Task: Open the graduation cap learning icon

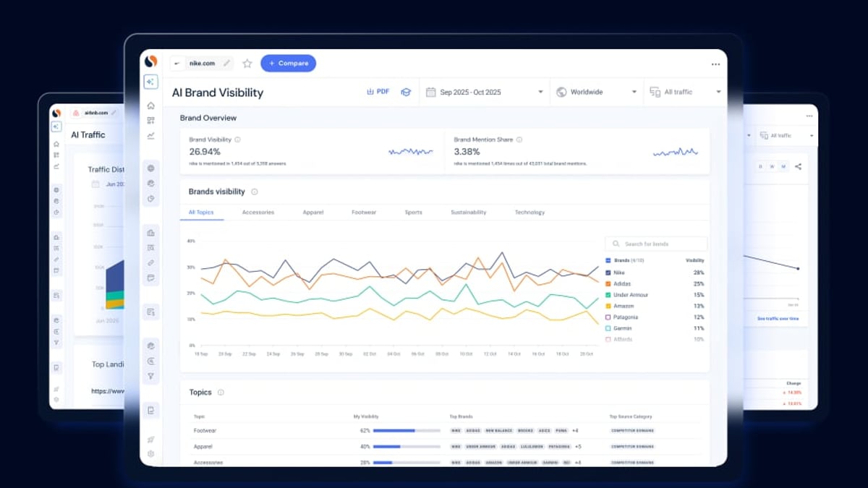Action: [406, 92]
